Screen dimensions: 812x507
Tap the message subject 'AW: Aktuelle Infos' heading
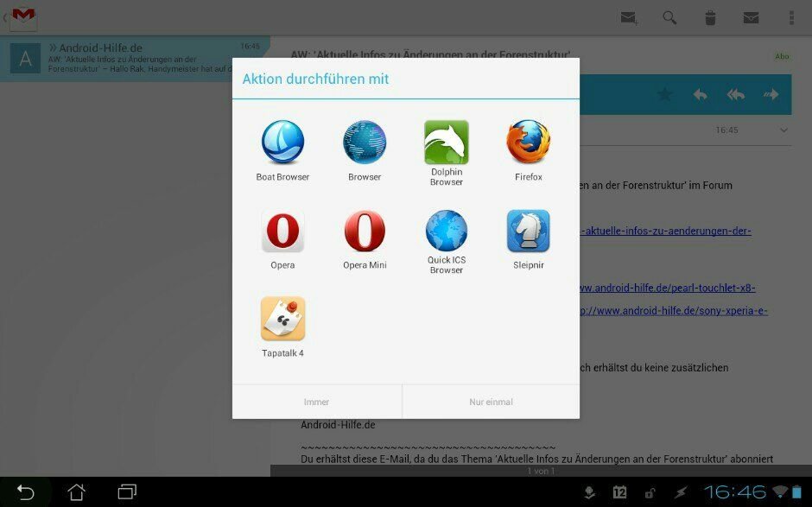[431, 54]
